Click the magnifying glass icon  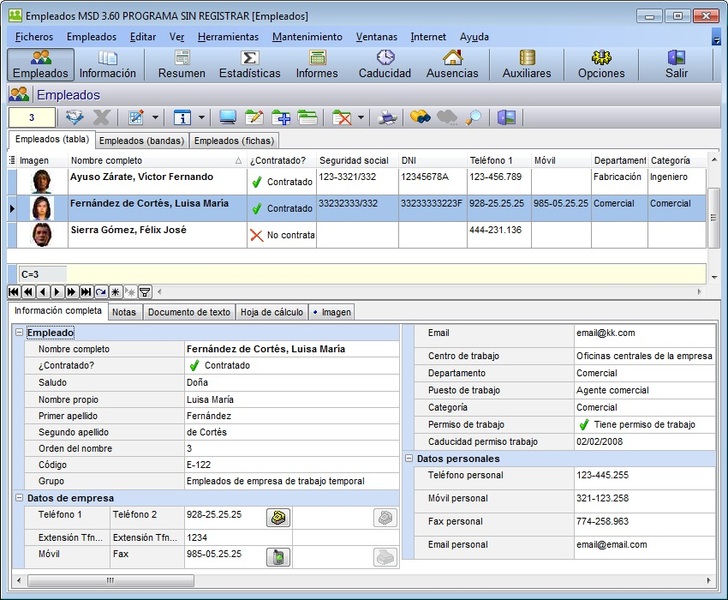coord(473,117)
